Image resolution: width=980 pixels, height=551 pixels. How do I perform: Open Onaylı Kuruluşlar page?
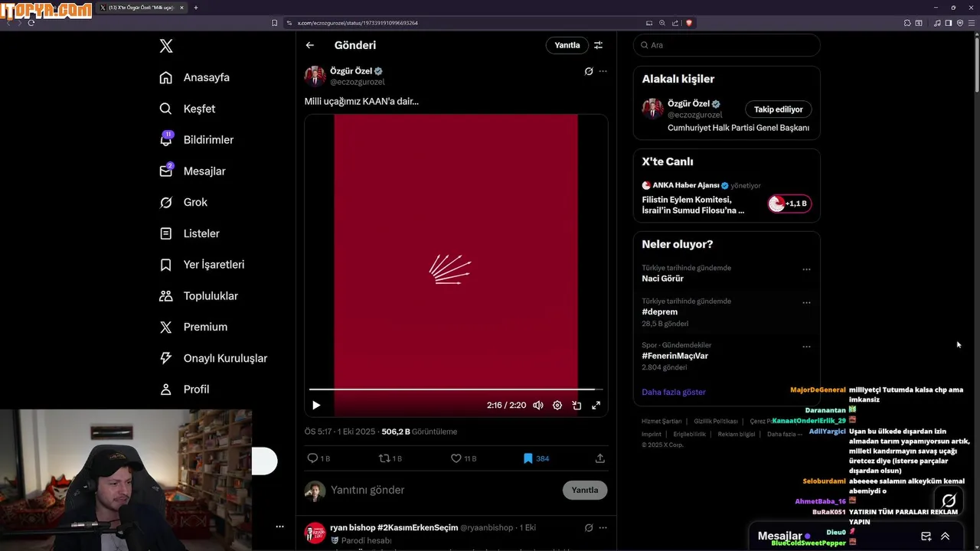coord(213,358)
